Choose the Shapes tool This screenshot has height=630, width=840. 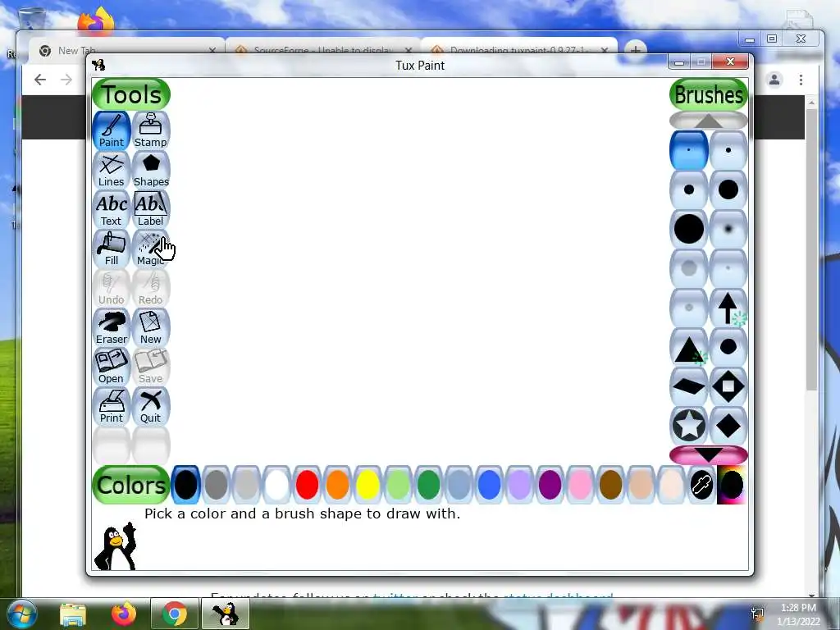pyautogui.click(x=151, y=170)
